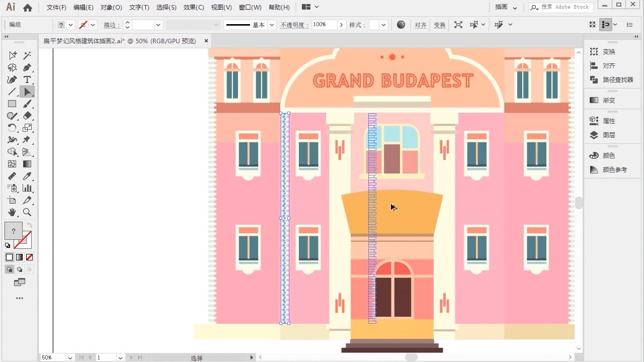Set paint mode to Gradient
Viewport: 644px width, 362px height.
click(19, 257)
